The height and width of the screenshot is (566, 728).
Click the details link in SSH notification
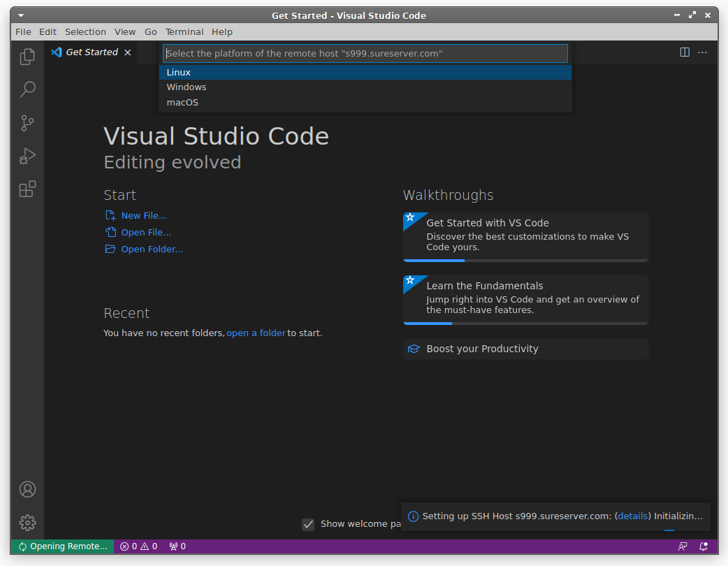[x=632, y=516]
